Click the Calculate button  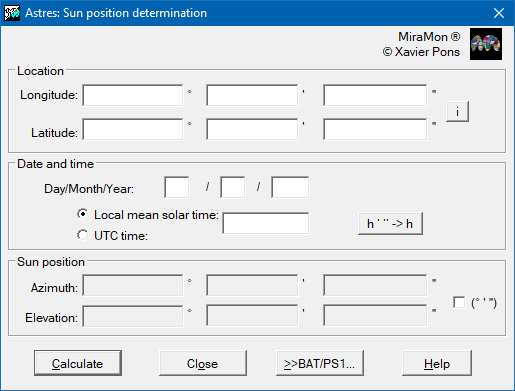click(x=78, y=363)
